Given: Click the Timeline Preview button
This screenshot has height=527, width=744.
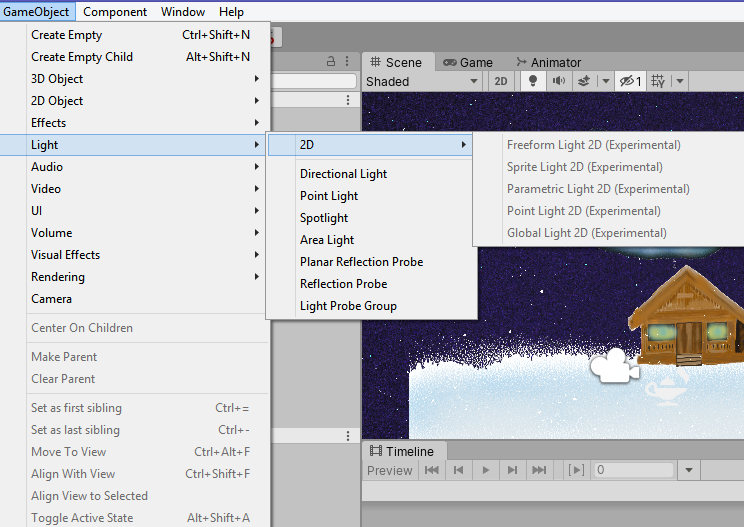Looking at the screenshot, I should tap(389, 470).
